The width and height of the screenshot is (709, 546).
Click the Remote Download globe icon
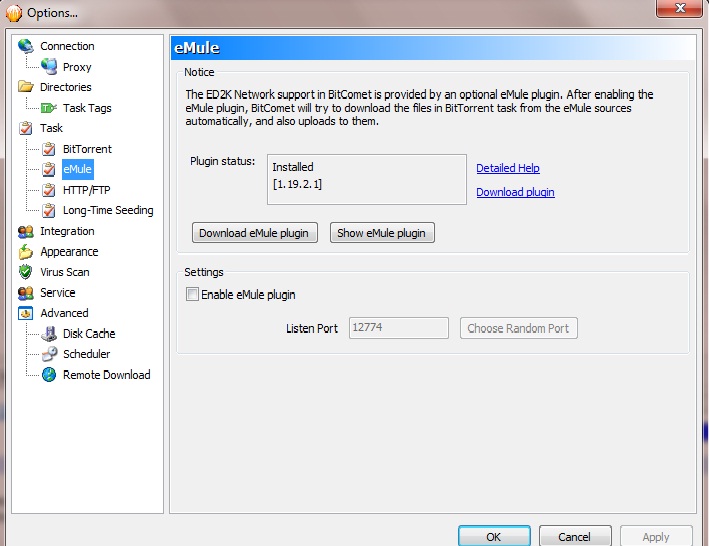[x=49, y=375]
